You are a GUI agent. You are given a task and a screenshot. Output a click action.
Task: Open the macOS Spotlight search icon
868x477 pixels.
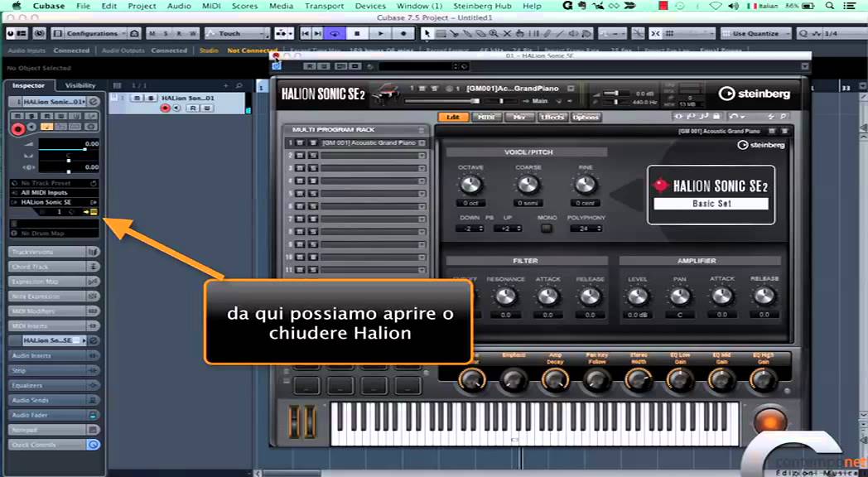829,6
